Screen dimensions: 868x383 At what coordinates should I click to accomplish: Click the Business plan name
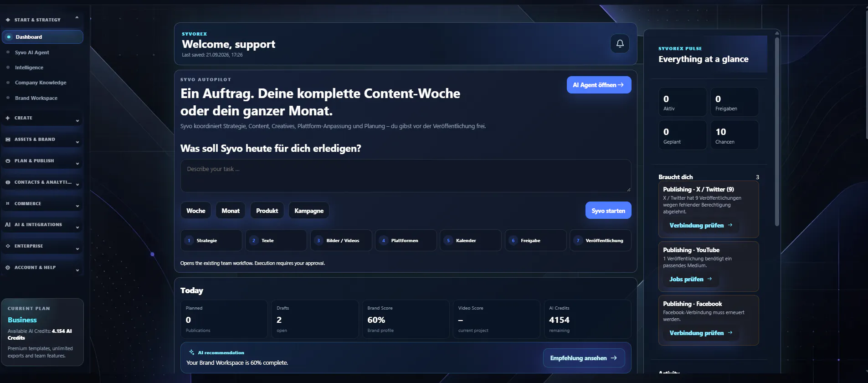pos(22,320)
